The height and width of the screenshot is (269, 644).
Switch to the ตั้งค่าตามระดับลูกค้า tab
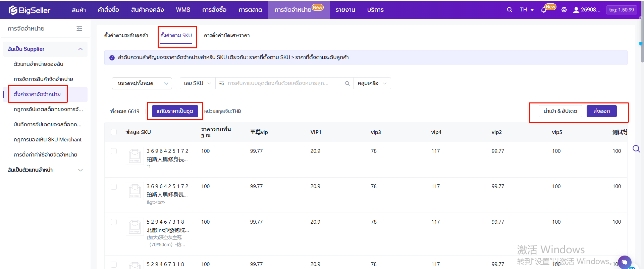click(126, 36)
